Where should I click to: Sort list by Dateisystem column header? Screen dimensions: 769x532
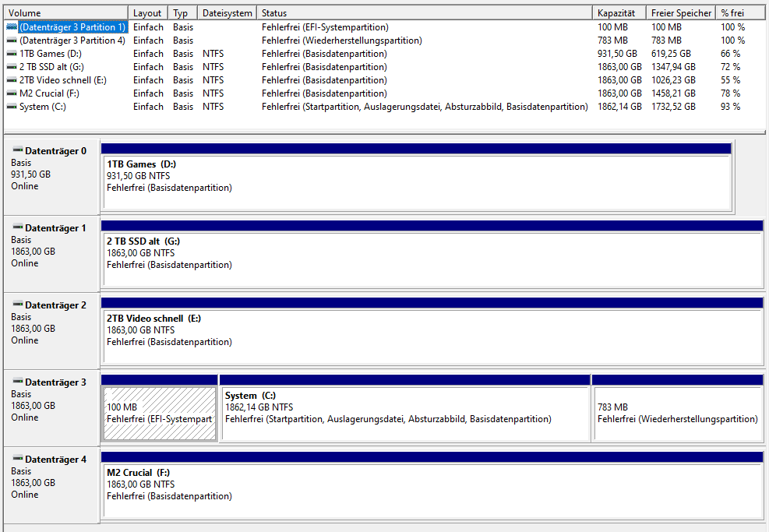click(227, 12)
